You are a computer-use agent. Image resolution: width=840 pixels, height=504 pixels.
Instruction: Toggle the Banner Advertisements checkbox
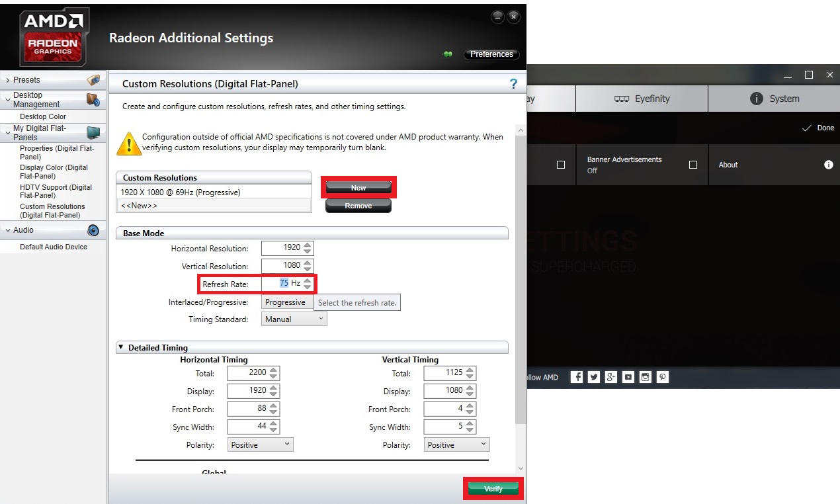[693, 165]
